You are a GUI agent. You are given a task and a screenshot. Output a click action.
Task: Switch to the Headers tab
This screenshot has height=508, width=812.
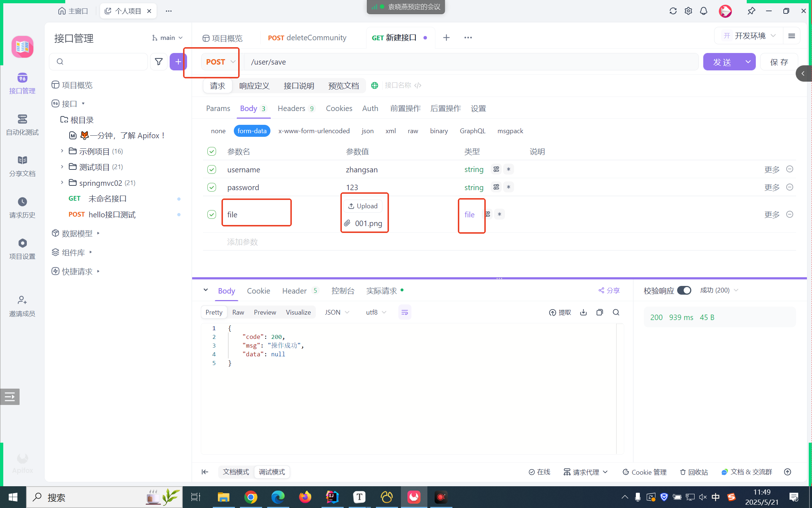[291, 108]
